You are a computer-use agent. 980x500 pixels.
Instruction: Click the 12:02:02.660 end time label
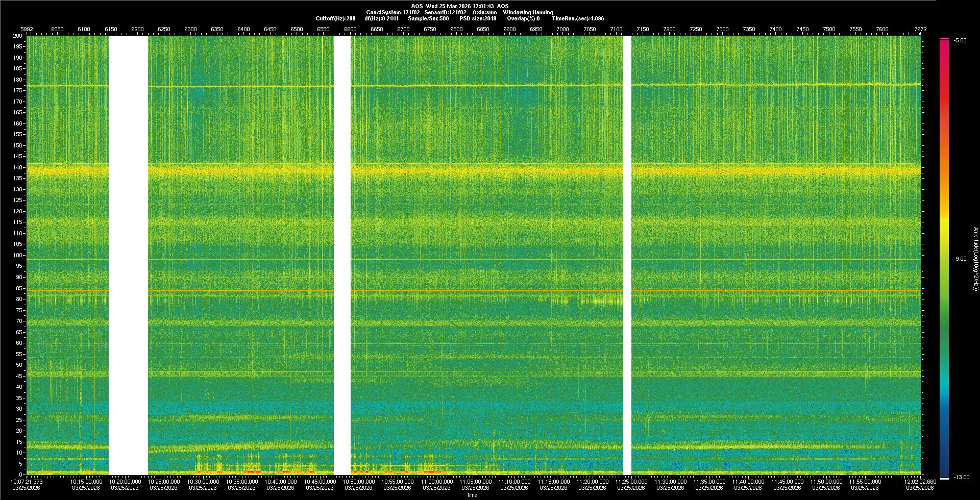pyautogui.click(x=920, y=481)
